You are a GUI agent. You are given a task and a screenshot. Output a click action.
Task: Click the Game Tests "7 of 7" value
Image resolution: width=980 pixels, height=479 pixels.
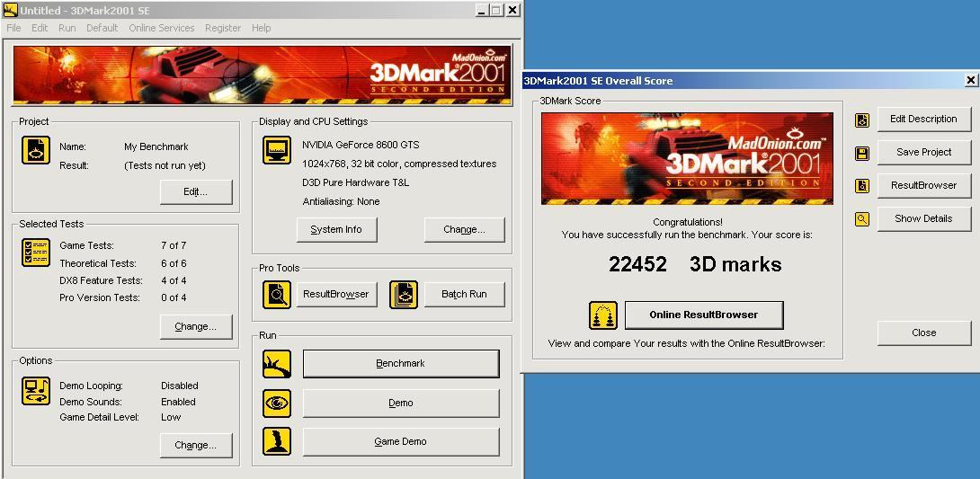pyautogui.click(x=174, y=246)
